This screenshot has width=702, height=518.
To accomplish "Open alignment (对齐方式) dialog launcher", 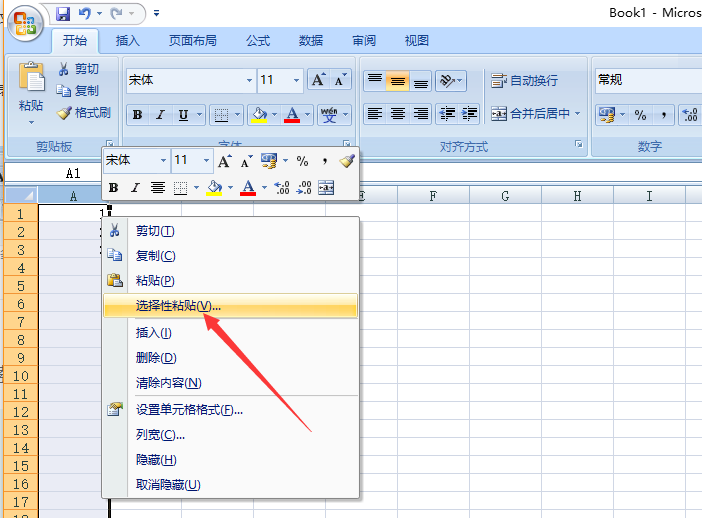I will pyautogui.click(x=579, y=144).
